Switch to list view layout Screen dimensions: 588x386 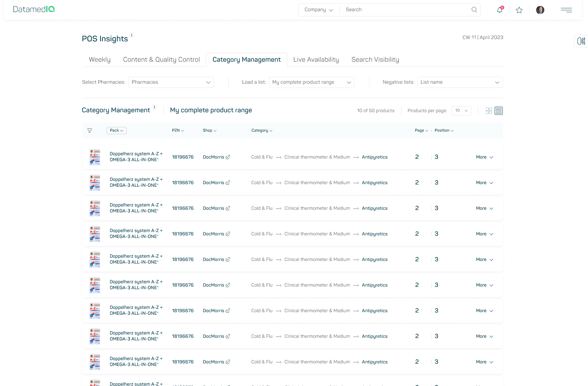tap(499, 111)
